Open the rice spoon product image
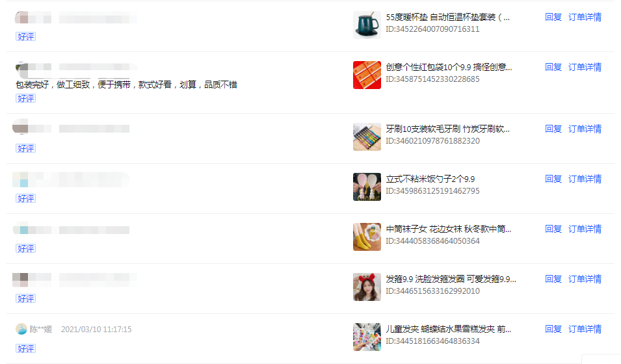 (x=367, y=187)
